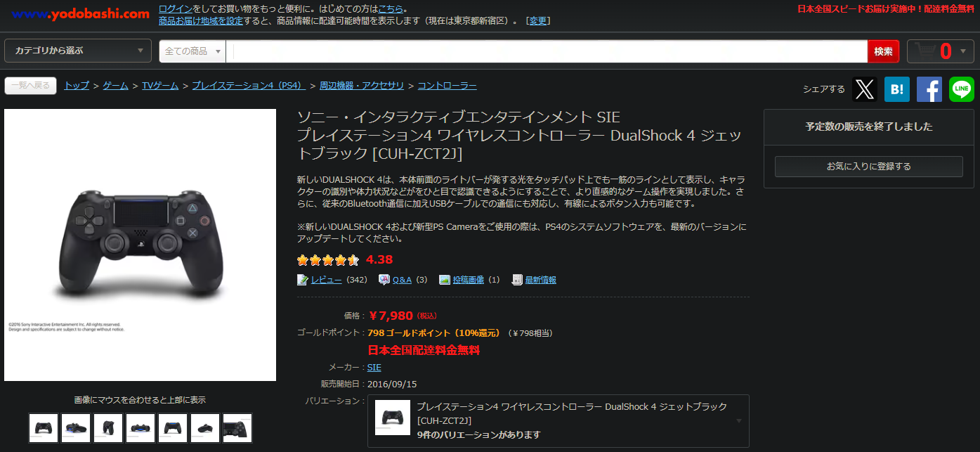The width and height of the screenshot is (980, 452).
Task: Select the third controller thumbnail
Action: click(x=108, y=428)
